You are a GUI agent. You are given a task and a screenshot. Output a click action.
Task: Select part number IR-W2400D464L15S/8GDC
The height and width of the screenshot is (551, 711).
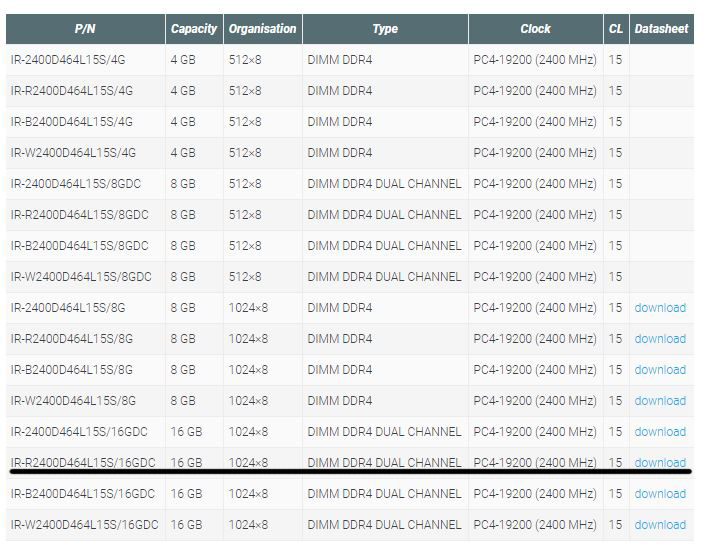[x=81, y=277]
